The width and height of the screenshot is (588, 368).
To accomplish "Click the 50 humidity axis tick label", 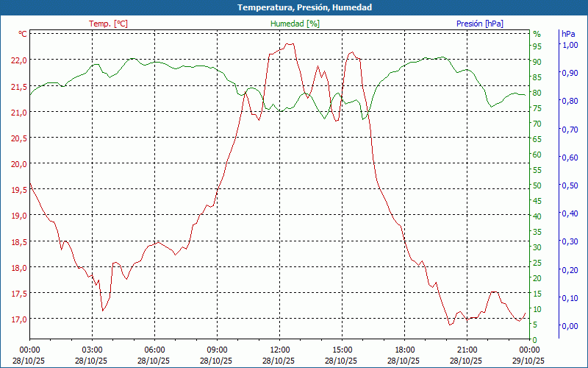I will pos(537,185).
